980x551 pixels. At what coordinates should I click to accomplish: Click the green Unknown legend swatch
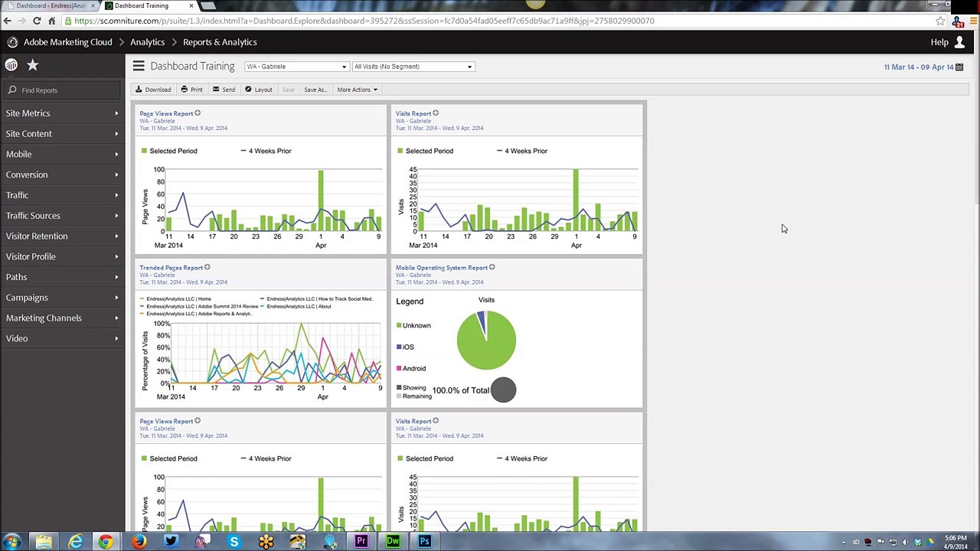[x=399, y=325]
